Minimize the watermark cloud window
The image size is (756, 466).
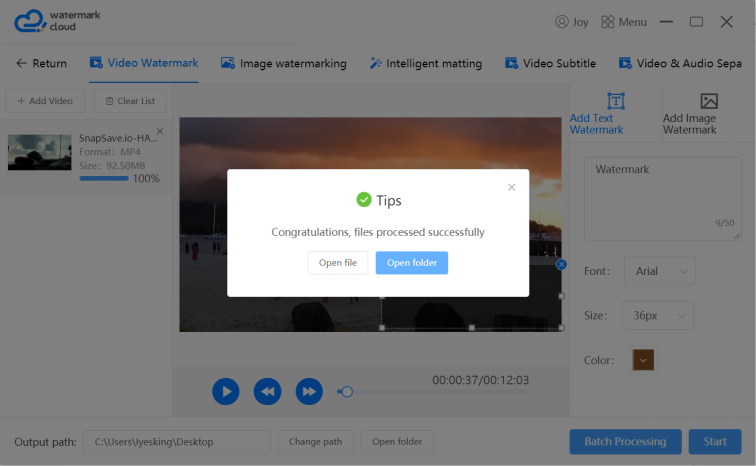coord(666,22)
